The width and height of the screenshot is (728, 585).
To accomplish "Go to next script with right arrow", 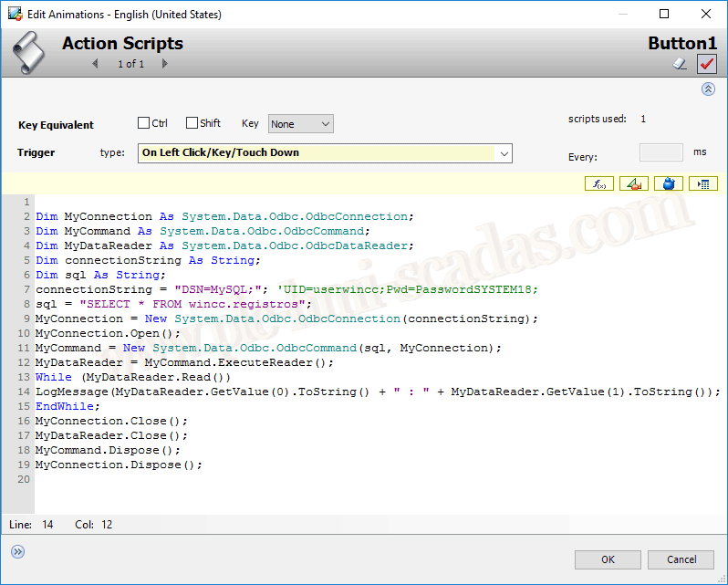I will 164,64.
